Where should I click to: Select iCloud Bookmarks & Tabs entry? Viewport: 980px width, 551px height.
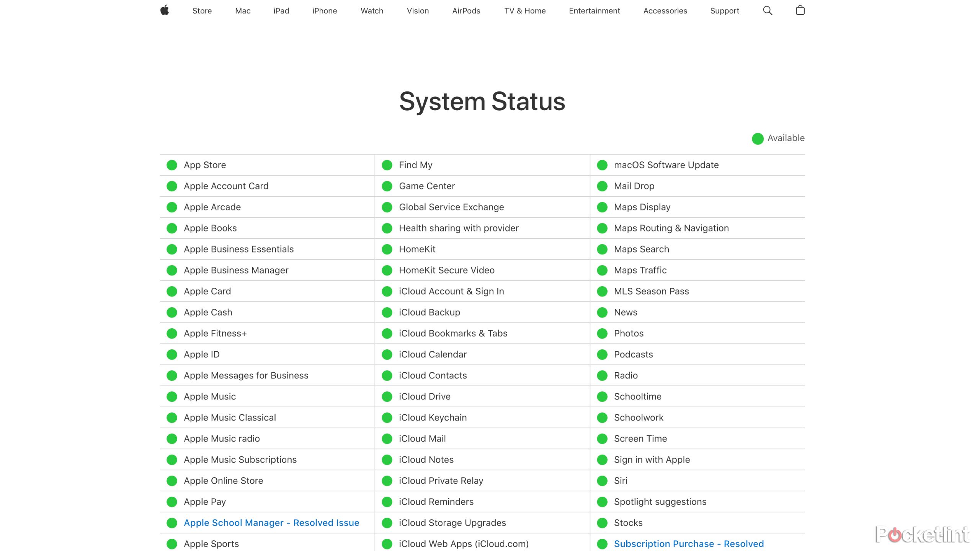coord(482,333)
